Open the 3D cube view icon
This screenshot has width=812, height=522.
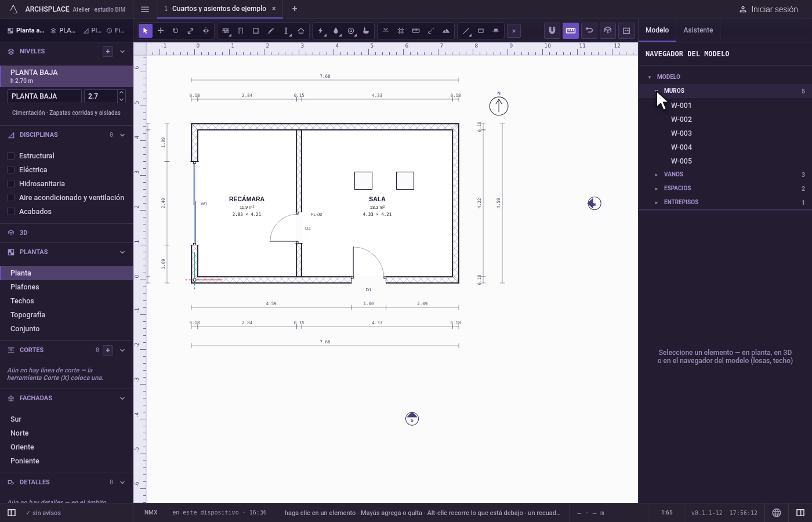click(x=608, y=30)
